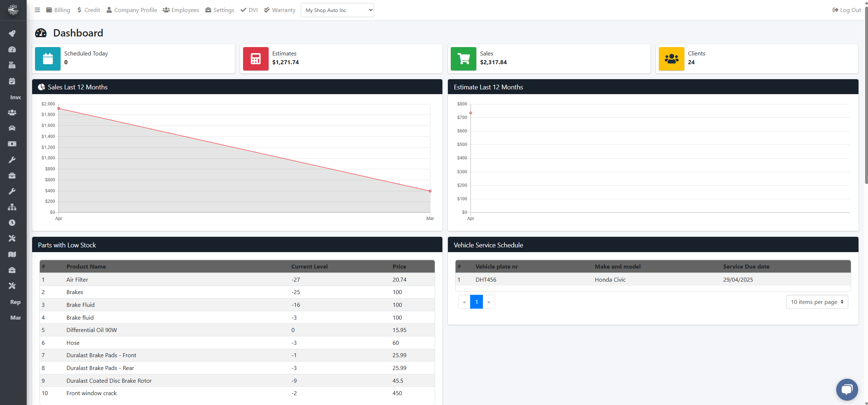The height and width of the screenshot is (405, 868).
Task: Open the rocket quick-start sidebar icon
Action: [x=12, y=33]
